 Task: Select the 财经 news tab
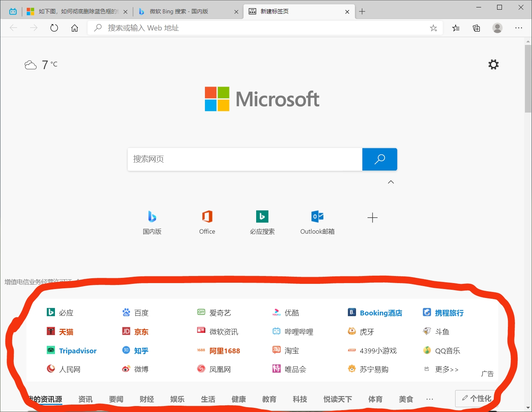pos(147,399)
